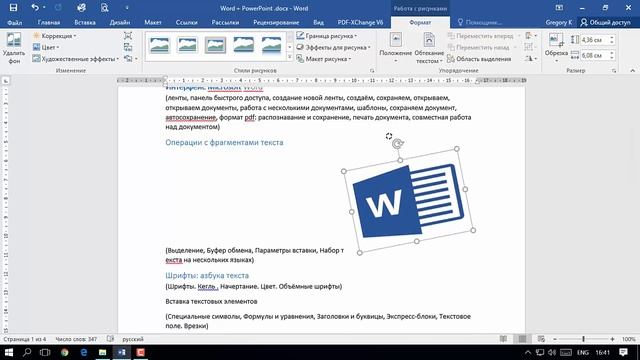The height and width of the screenshot is (360, 640).
Task: Click the Print preview icon in quick access toolbar
Action: pyautogui.click(x=104, y=8)
